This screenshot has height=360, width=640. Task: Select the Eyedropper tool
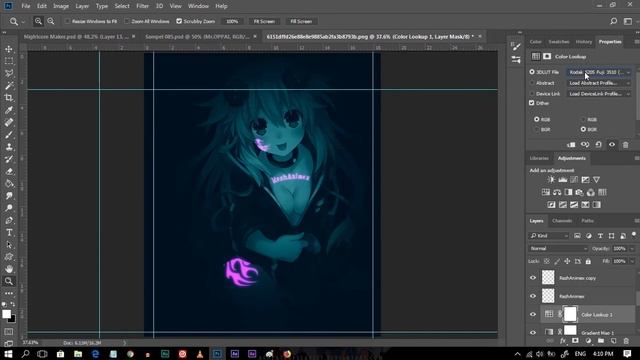click(9, 110)
